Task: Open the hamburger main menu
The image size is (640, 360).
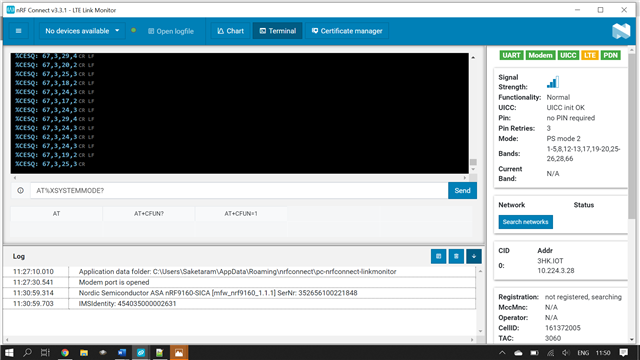Action: 18,31
